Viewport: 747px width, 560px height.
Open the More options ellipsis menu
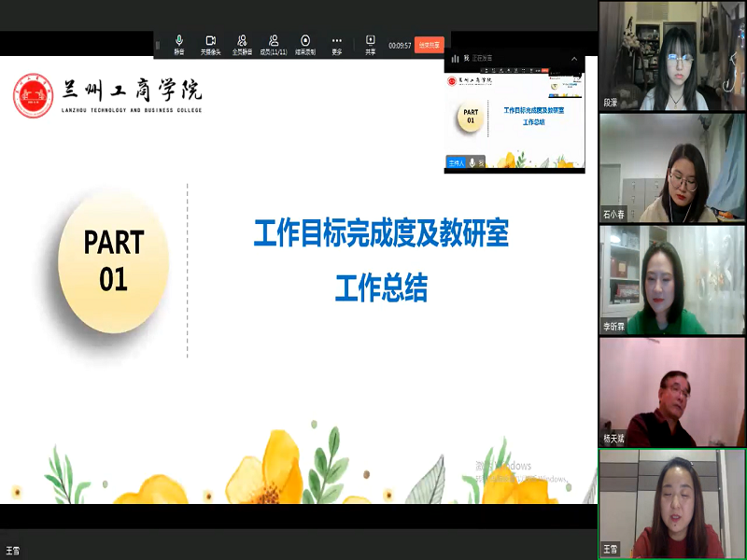[337, 43]
